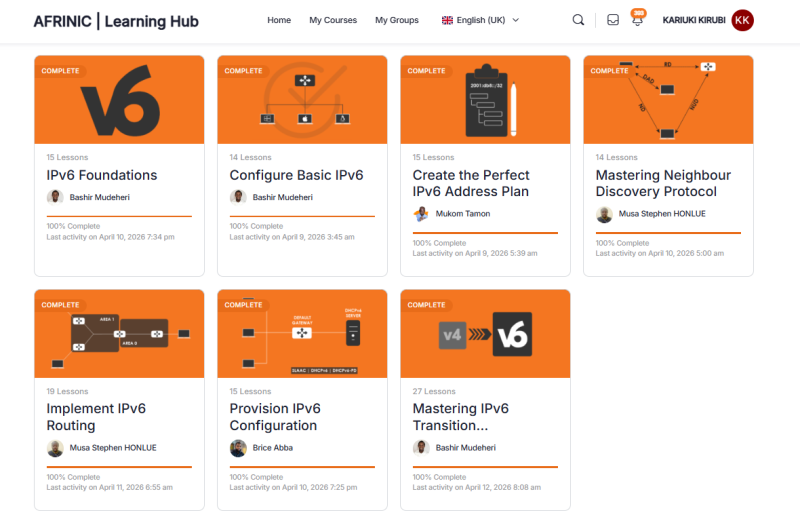Click the Mastering IPv6 Transition progress bar
800x519 pixels.
click(486, 467)
